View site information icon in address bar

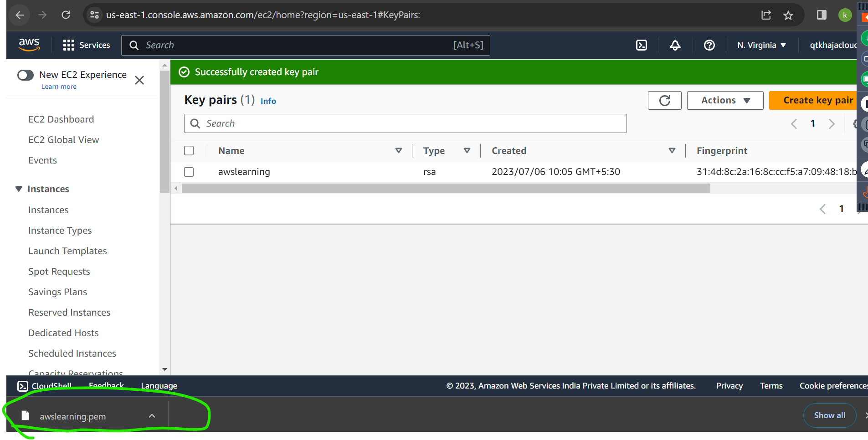(94, 15)
